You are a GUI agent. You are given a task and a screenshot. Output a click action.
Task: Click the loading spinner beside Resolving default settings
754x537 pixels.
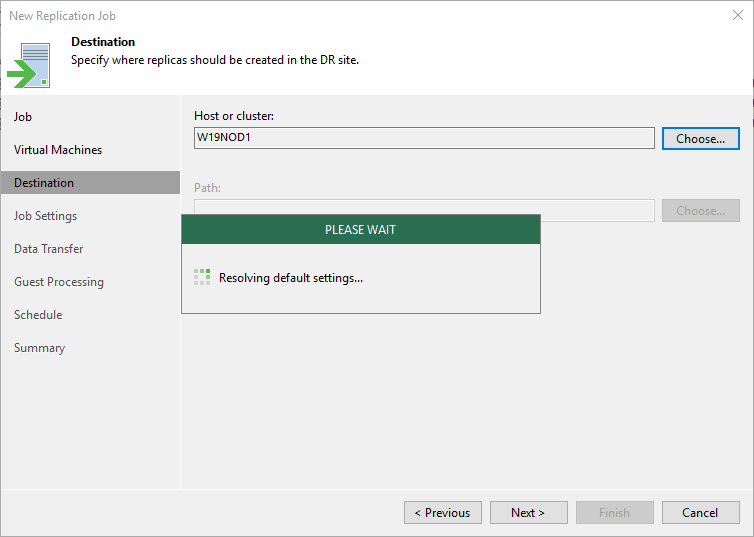pos(202,277)
